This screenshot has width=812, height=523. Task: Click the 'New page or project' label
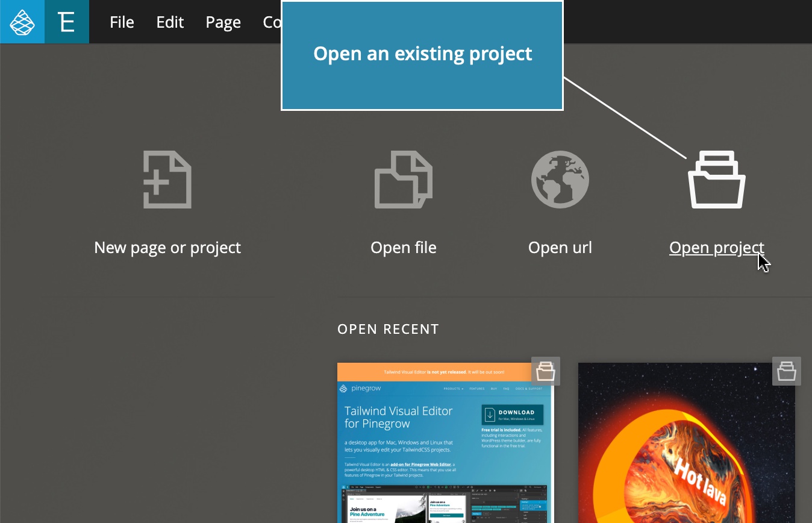[167, 248]
